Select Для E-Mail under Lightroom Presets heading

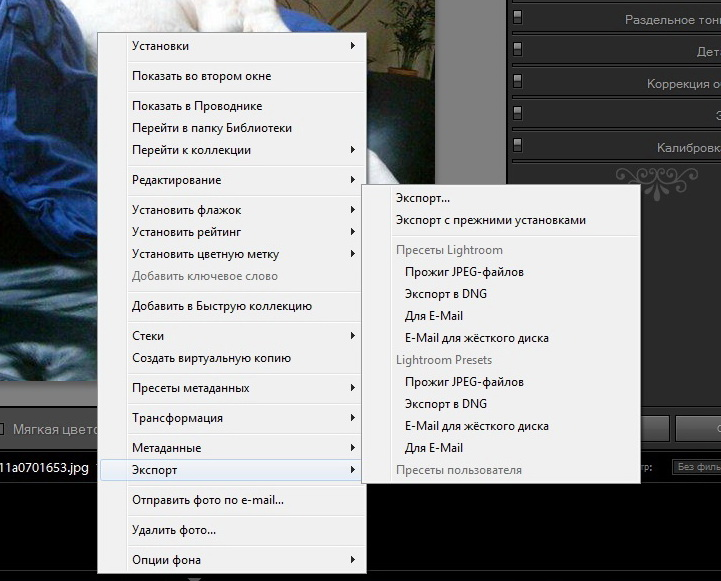coord(434,448)
